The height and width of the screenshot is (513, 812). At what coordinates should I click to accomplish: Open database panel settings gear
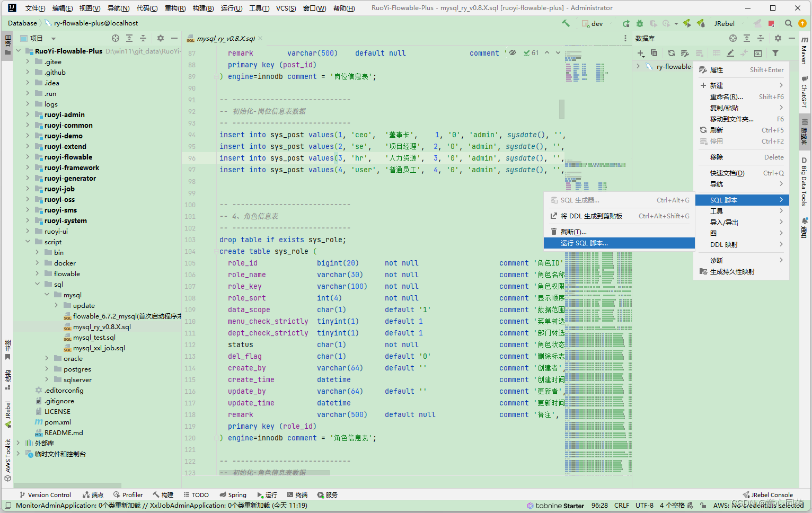pos(778,38)
